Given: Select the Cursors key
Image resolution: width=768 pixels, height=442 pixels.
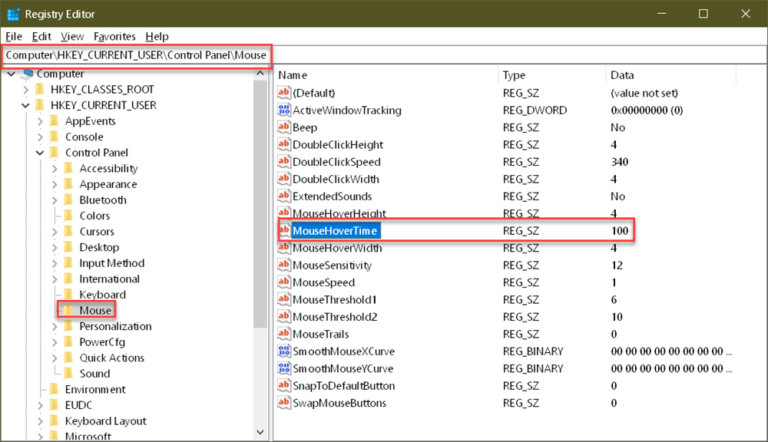Looking at the screenshot, I should (x=96, y=231).
